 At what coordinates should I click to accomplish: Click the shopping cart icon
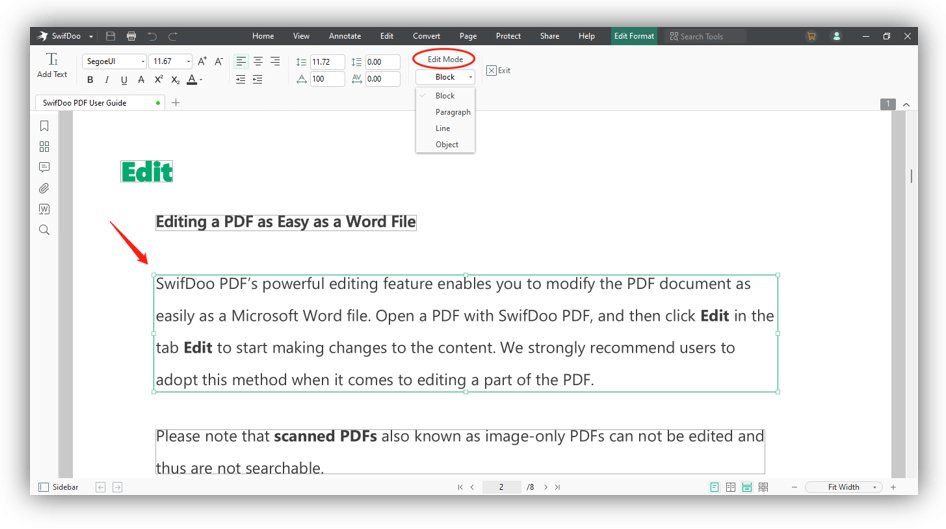[x=811, y=36]
